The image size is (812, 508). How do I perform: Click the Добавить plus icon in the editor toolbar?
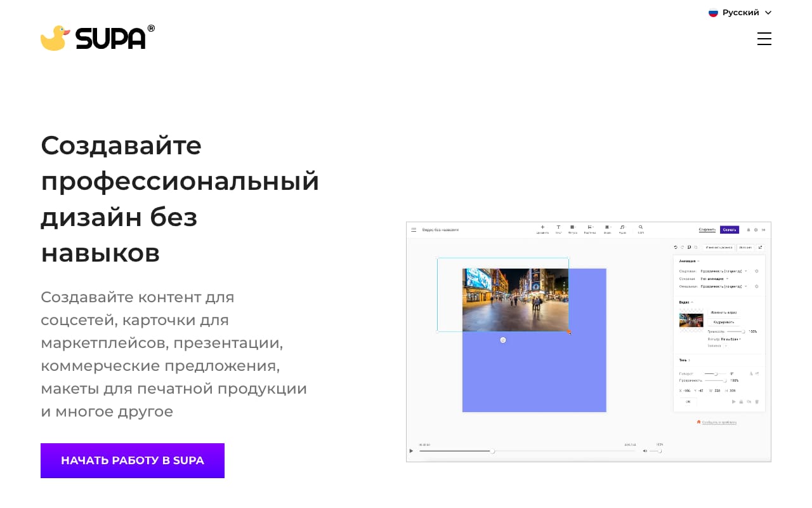coord(542,229)
